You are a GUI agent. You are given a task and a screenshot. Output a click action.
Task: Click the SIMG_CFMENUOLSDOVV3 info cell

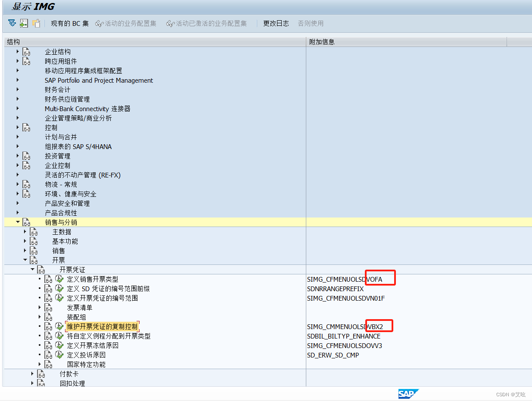pos(345,345)
